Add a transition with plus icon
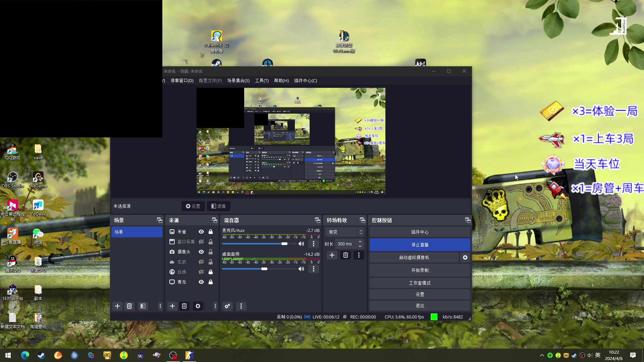This screenshot has height=362, width=644. click(x=332, y=255)
